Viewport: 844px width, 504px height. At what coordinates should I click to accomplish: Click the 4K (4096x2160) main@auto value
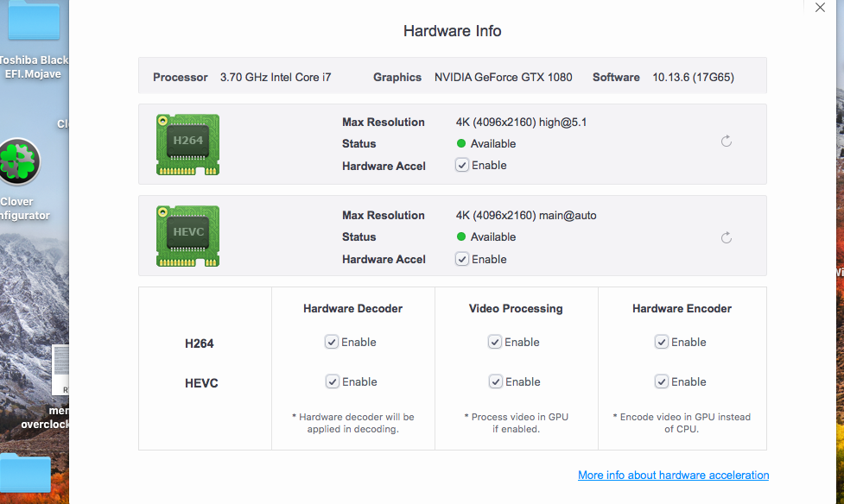(x=526, y=215)
